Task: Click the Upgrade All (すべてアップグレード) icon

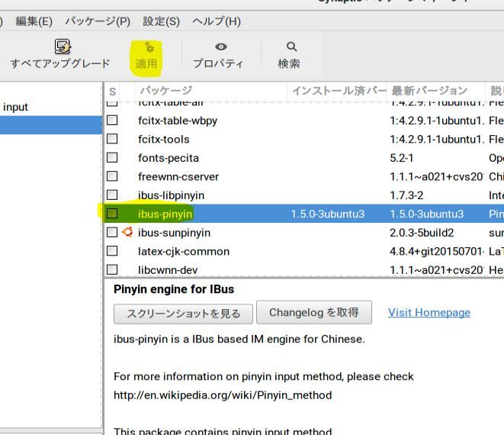Action: pos(63,47)
